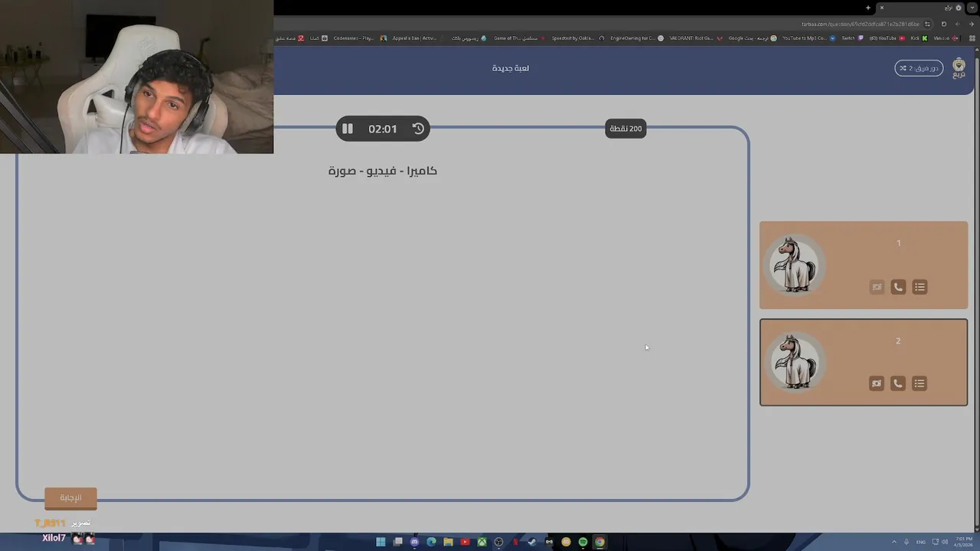The image size is (980, 551).
Task: Use team 2's swap lifeline icon
Action: pos(877,383)
